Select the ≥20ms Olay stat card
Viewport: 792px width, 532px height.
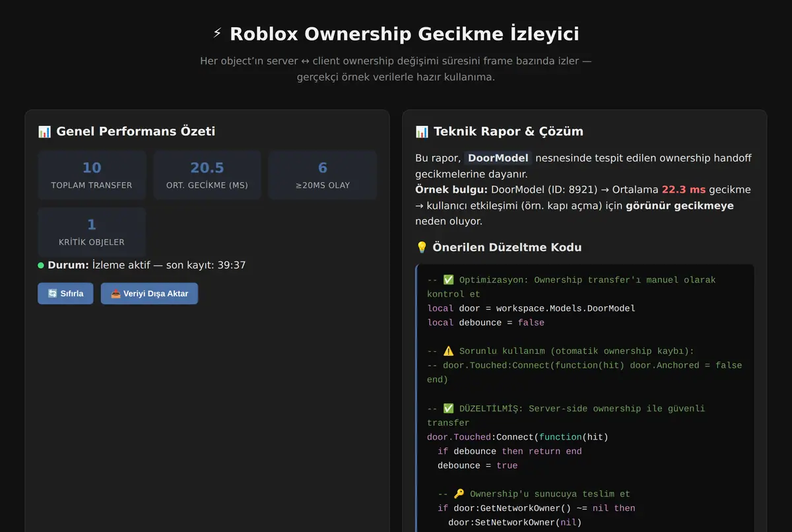[323, 175]
